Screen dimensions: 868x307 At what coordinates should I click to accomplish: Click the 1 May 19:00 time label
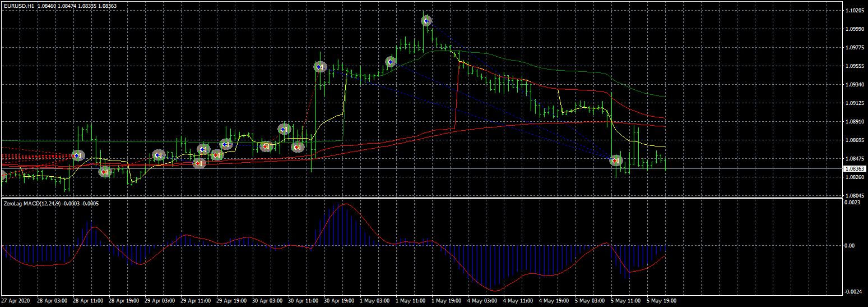[446, 301]
